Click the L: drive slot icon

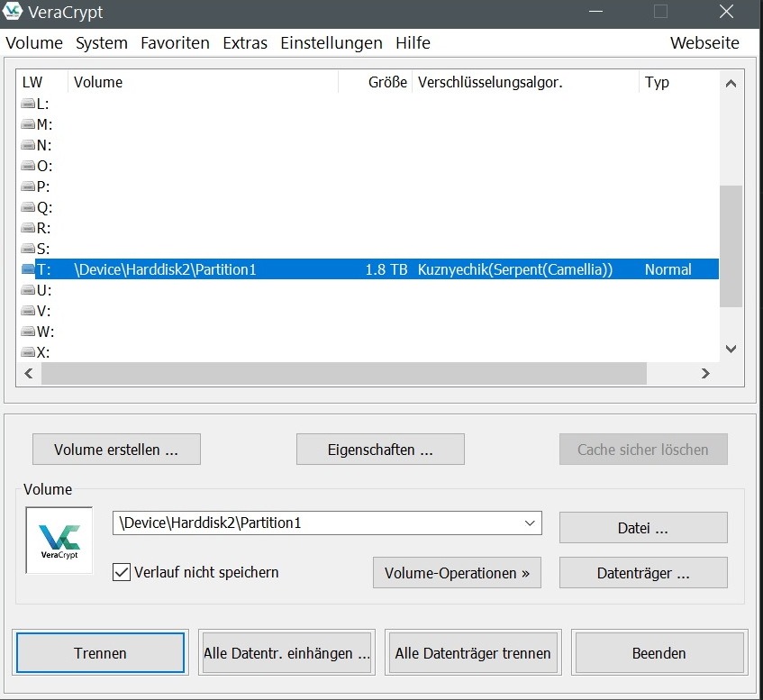(x=28, y=104)
